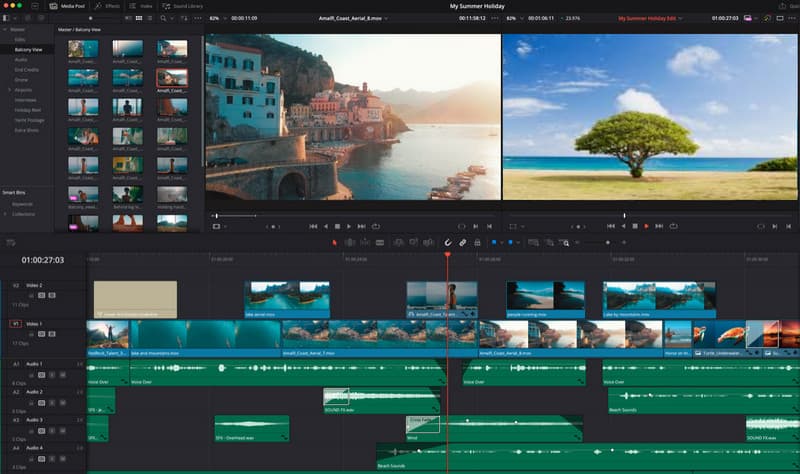Click the blue Flag clip icon
Screen dimensions: 800x474
click(x=494, y=243)
